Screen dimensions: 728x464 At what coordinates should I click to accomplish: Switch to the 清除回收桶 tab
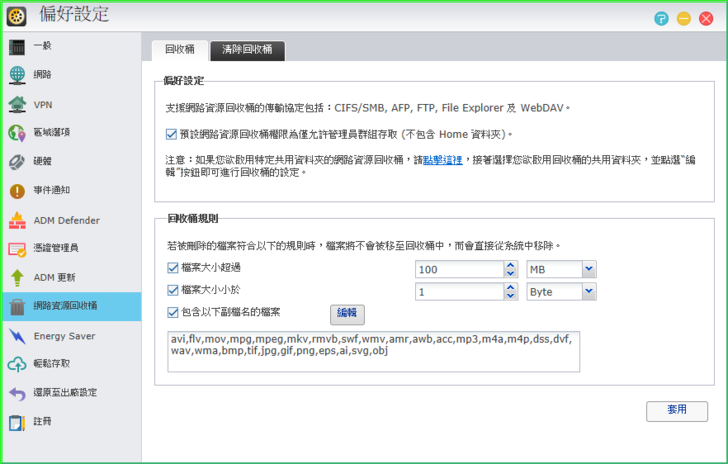click(247, 50)
